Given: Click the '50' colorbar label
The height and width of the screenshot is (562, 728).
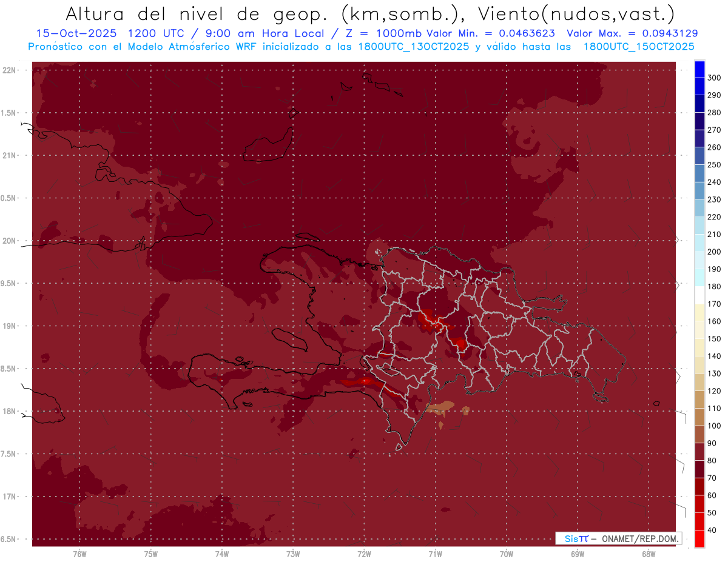Looking at the screenshot, I should (712, 513).
